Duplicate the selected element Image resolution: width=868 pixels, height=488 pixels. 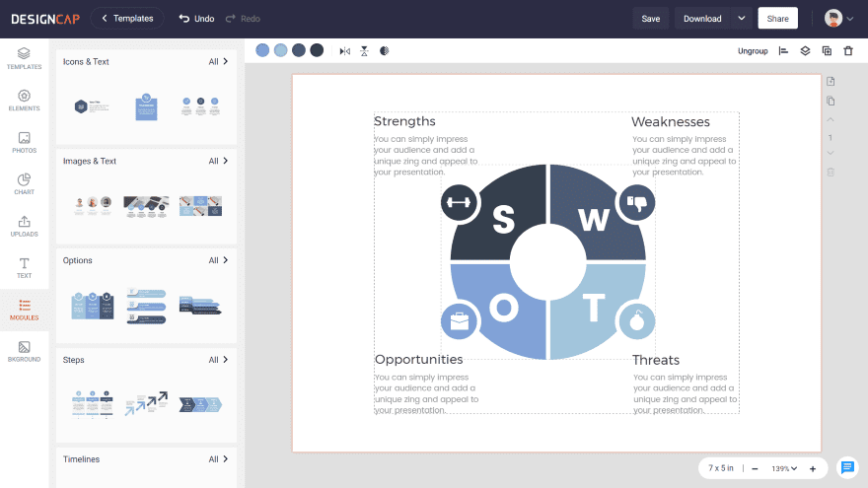(x=827, y=51)
